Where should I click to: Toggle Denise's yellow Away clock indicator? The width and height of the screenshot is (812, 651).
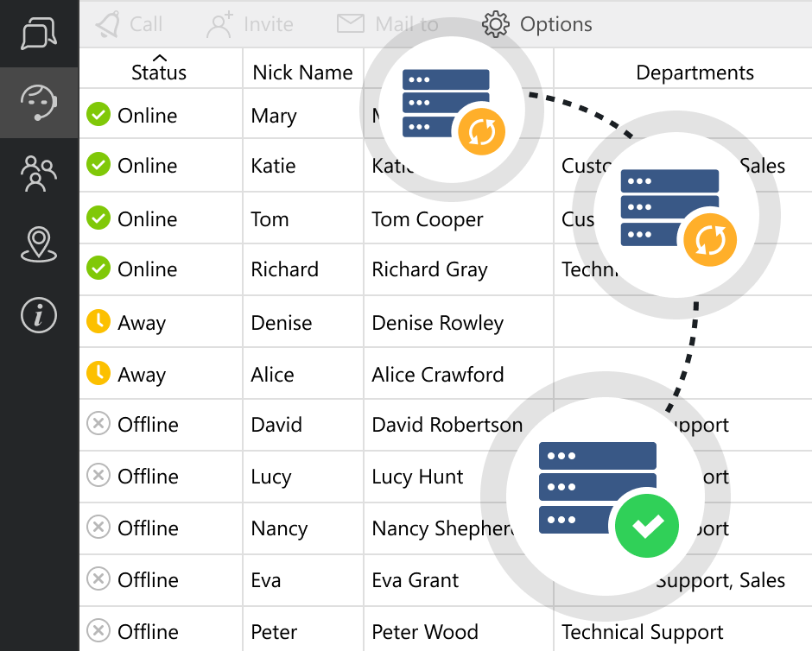(98, 321)
